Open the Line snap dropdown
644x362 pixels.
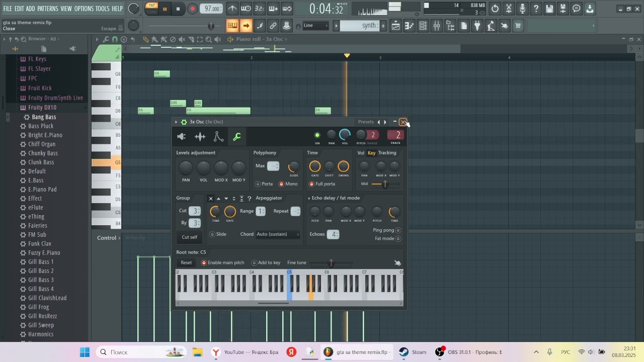click(316, 26)
